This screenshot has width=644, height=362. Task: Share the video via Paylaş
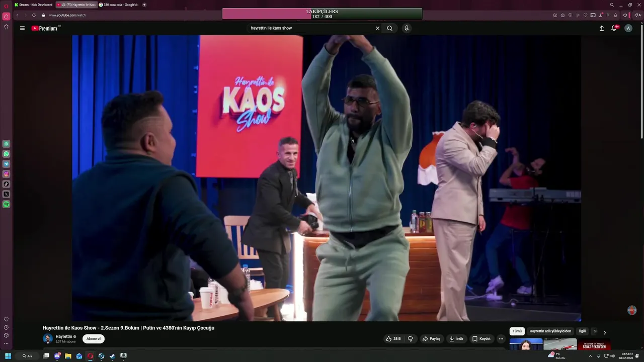(431, 339)
